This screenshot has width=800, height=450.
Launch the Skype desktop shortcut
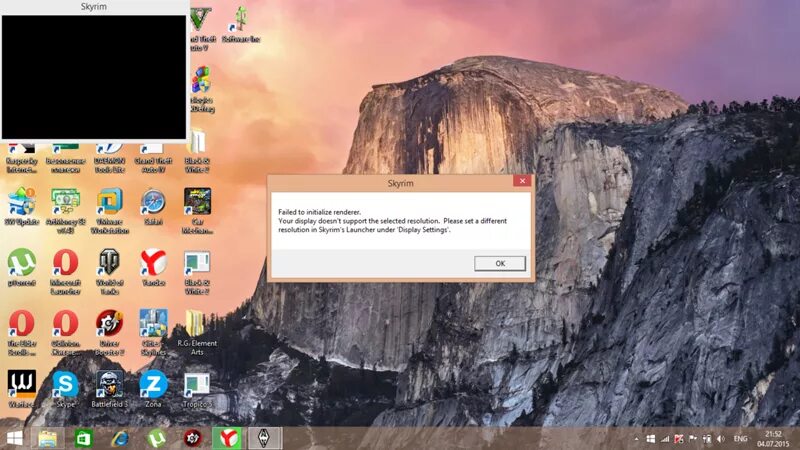65,389
